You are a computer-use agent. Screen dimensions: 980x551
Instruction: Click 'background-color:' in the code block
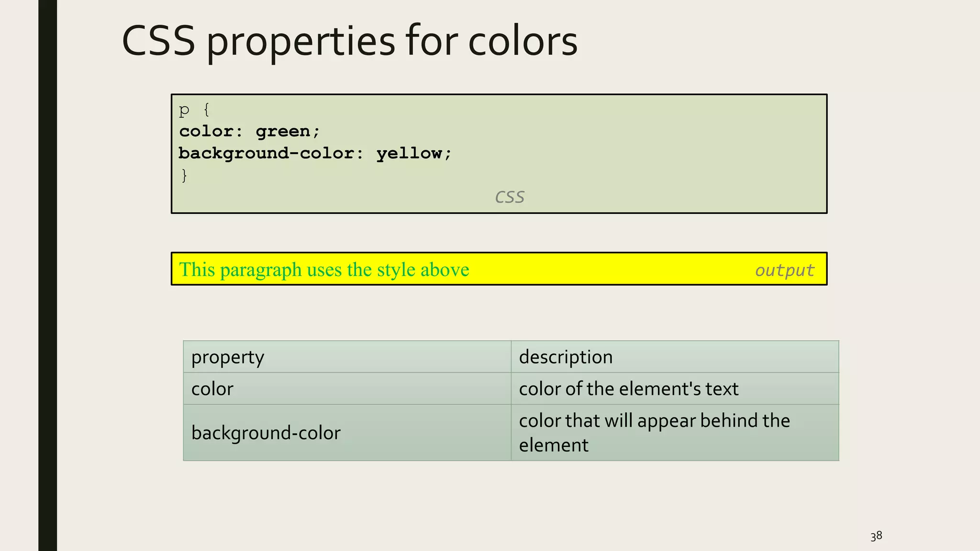click(x=271, y=154)
